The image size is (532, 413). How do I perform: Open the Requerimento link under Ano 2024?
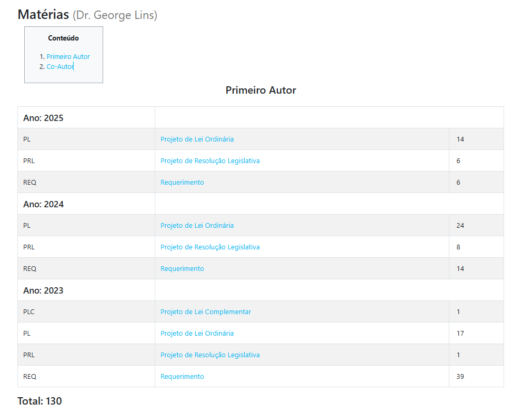[x=182, y=269]
